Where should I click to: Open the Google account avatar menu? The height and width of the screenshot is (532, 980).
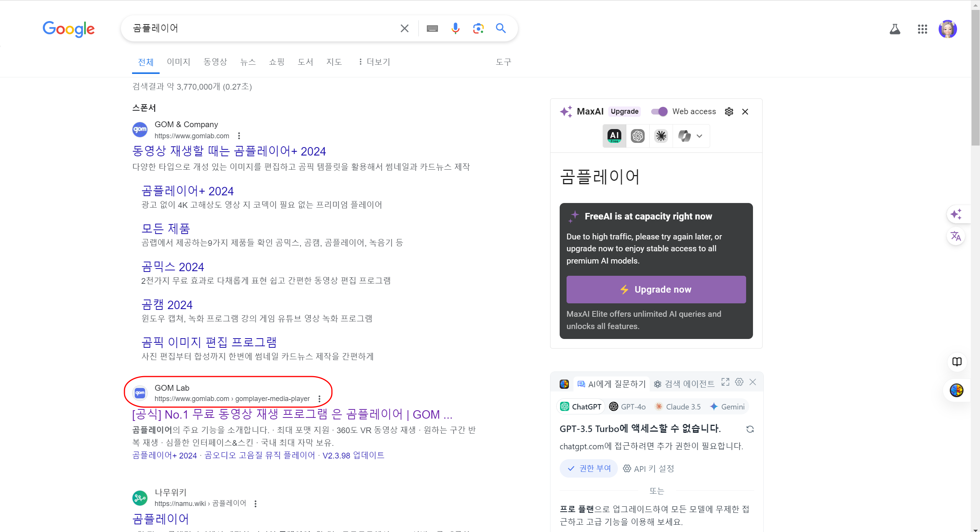947,29
